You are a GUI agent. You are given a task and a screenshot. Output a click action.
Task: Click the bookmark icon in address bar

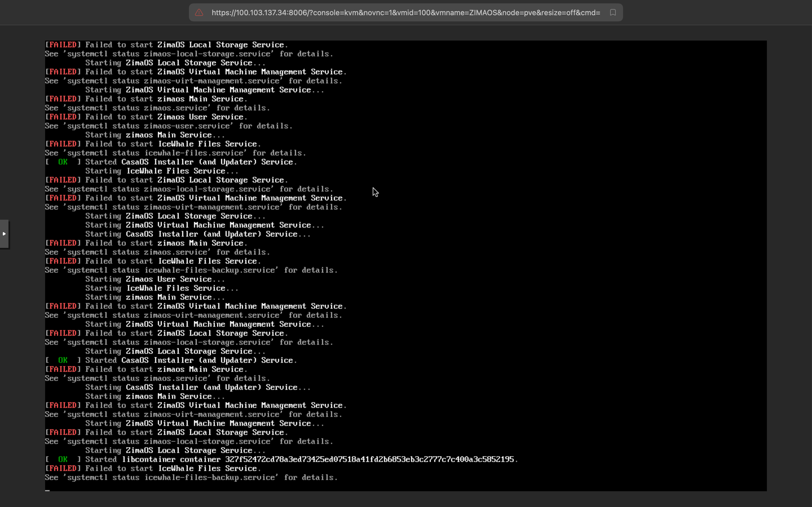click(613, 13)
